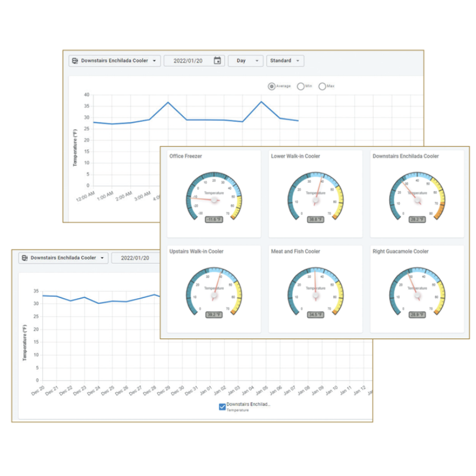This screenshot has height=476, width=476.
Task: Click the calendar icon beside the 2022/01/20 date
Action: pos(217,61)
